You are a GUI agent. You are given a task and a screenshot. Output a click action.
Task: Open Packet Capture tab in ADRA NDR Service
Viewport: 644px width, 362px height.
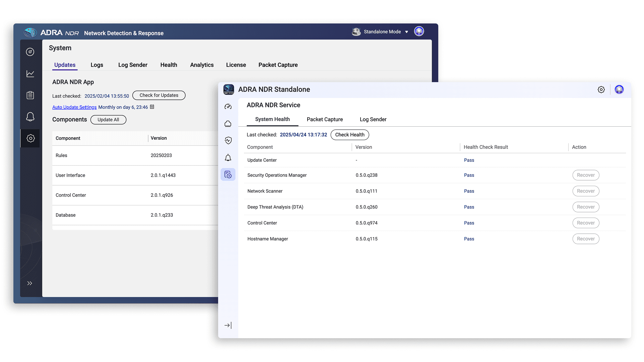[x=325, y=120]
